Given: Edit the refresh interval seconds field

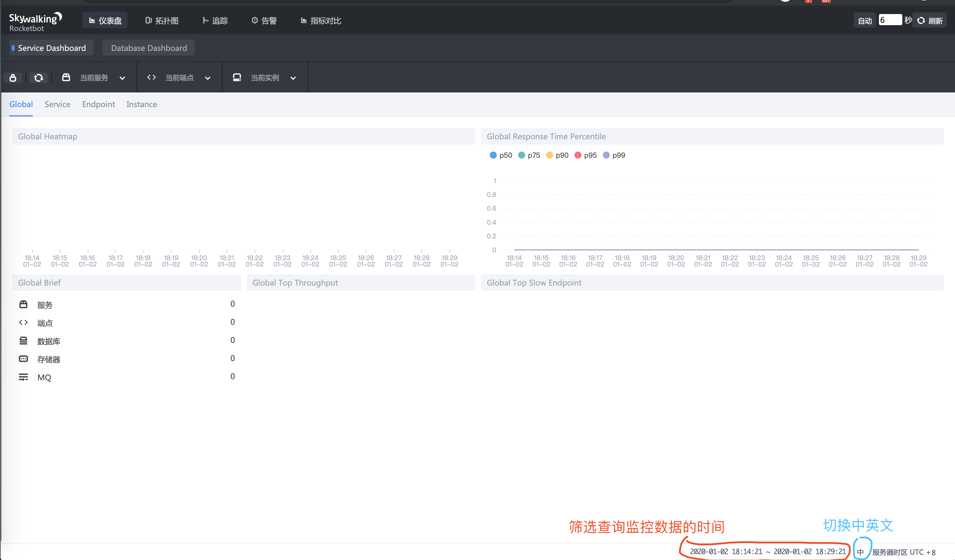Looking at the screenshot, I should (891, 20).
